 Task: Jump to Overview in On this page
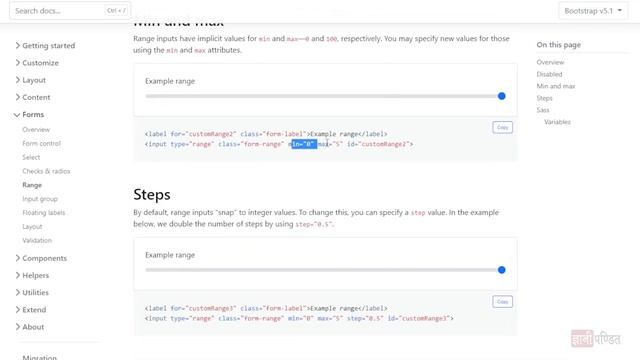550,62
